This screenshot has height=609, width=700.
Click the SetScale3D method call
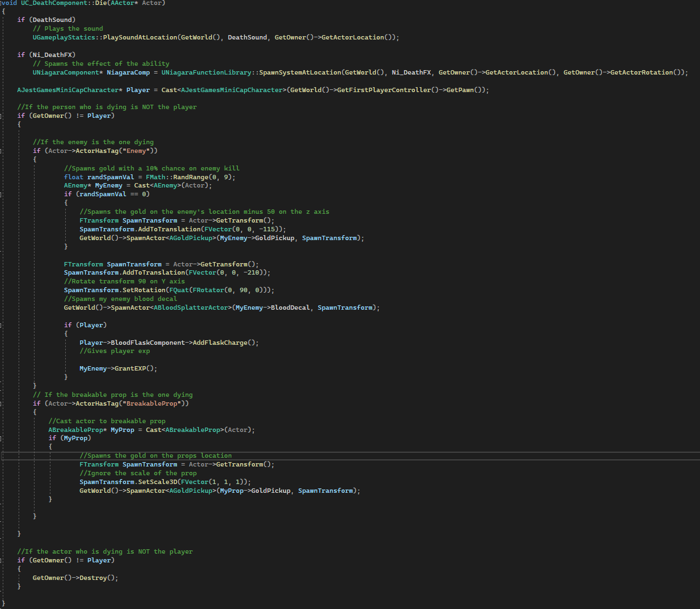(x=157, y=482)
